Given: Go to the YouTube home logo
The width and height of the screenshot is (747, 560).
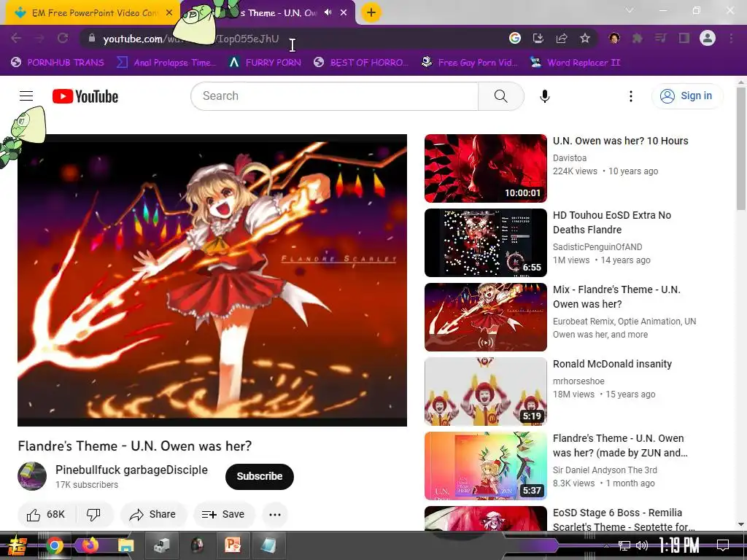Looking at the screenshot, I should (x=85, y=96).
